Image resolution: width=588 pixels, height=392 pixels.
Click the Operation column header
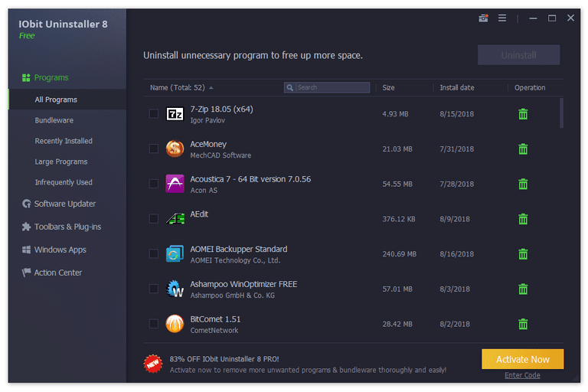tap(530, 88)
